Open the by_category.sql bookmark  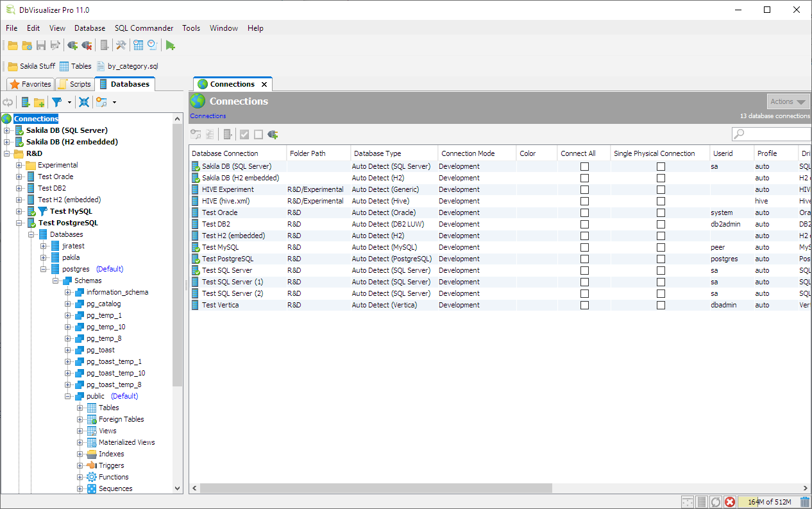click(x=127, y=65)
